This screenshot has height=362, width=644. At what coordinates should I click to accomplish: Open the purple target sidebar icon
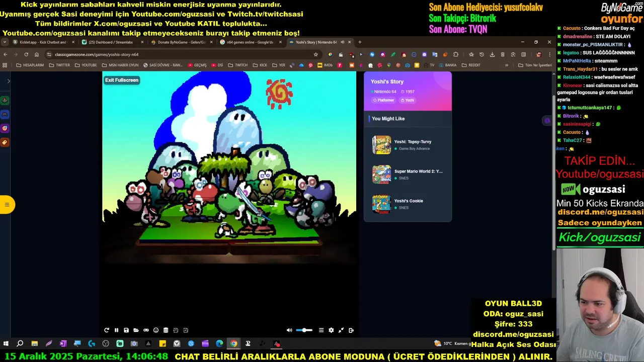coord(5,128)
